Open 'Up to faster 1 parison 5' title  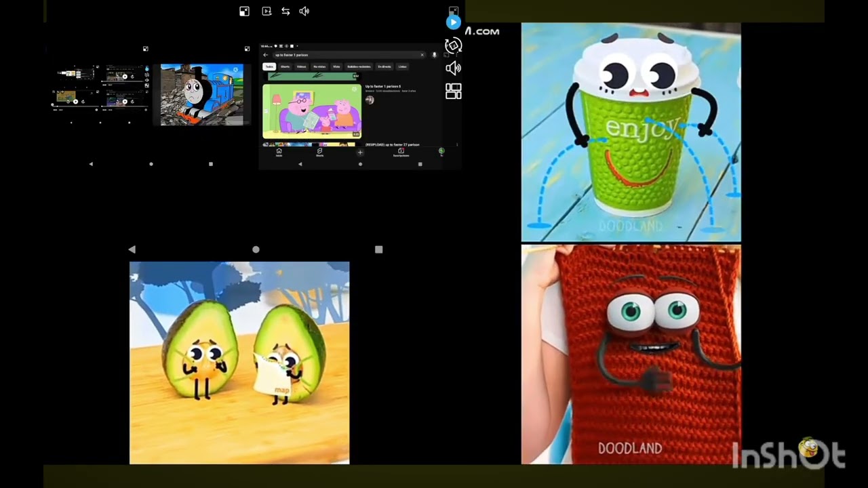click(x=383, y=86)
